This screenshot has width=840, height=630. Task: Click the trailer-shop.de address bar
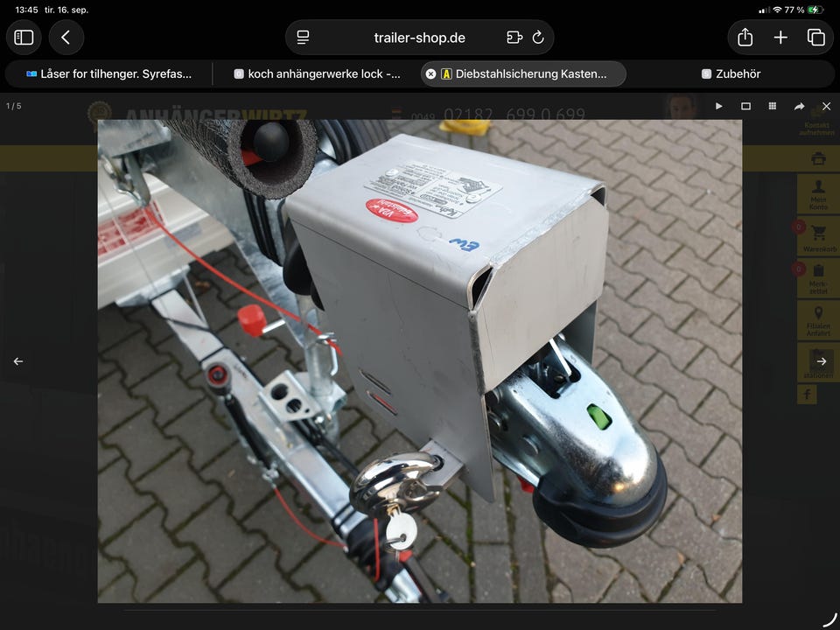[x=419, y=38]
